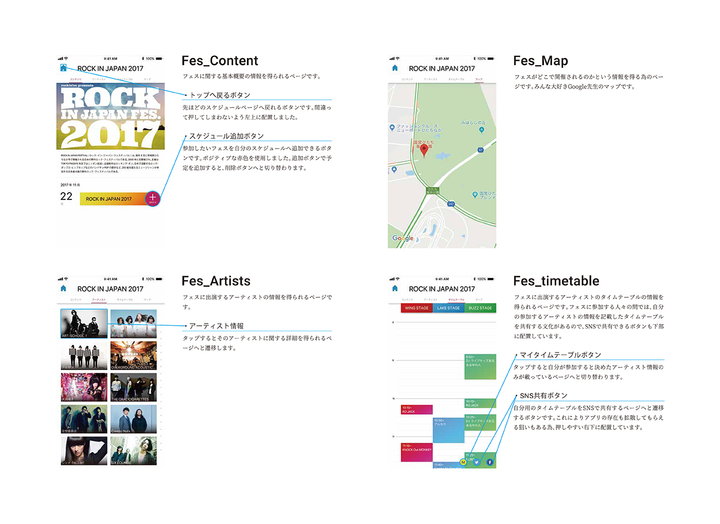Share the timetable via the Facebook icon
This screenshot has height=524, width=720.
(489, 462)
